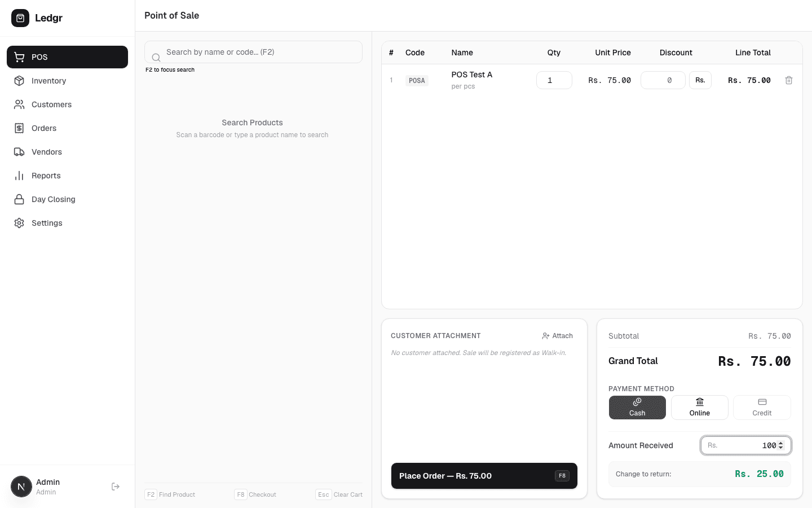Go to Orders menu item
Image resolution: width=812 pixels, height=508 pixels.
(x=67, y=128)
